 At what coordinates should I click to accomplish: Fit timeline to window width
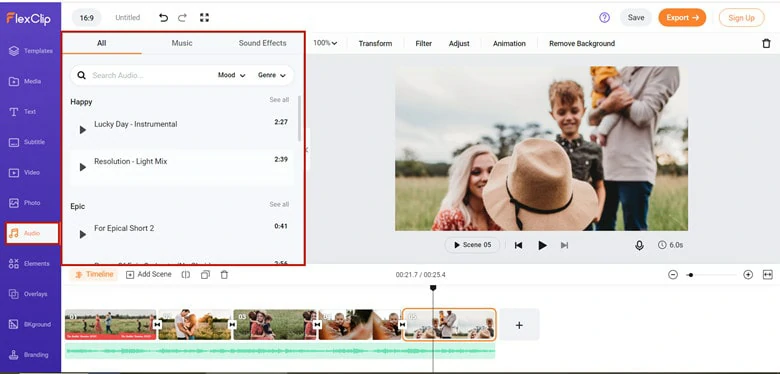tap(768, 275)
